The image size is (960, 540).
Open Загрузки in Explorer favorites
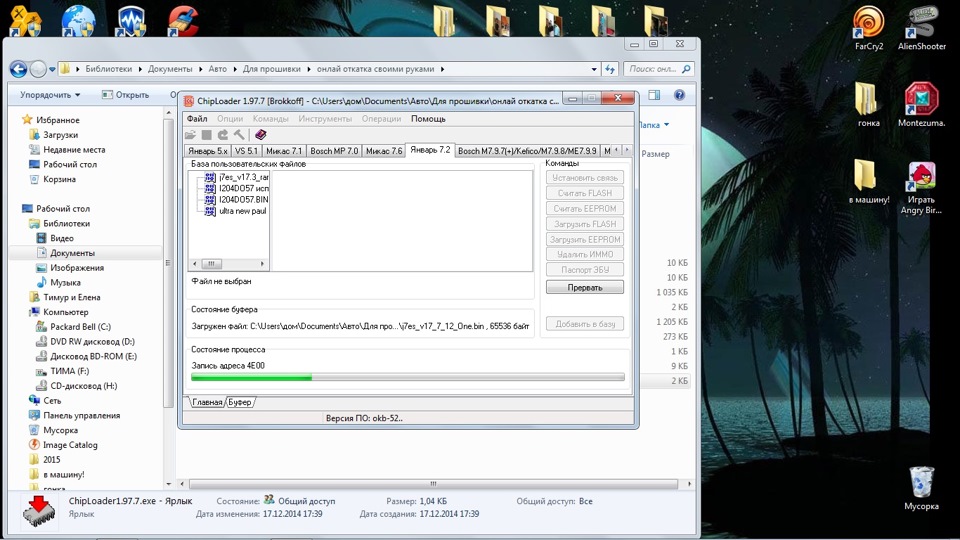(x=60, y=135)
